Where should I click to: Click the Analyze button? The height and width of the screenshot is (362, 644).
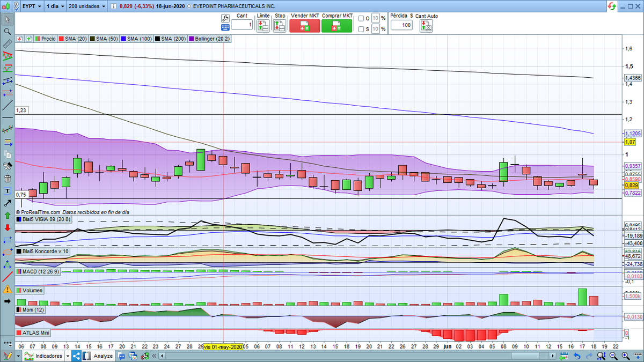[x=98, y=356]
